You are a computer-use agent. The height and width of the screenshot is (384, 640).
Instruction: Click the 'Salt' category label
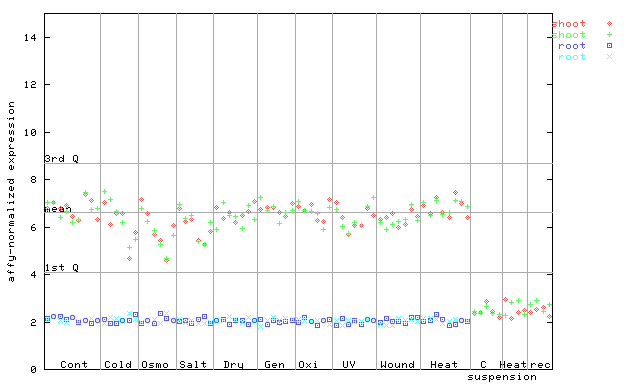click(193, 364)
